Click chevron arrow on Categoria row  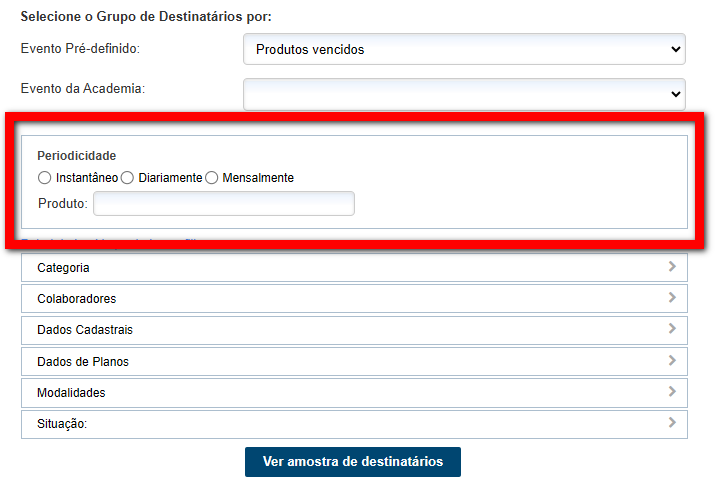coord(672,267)
